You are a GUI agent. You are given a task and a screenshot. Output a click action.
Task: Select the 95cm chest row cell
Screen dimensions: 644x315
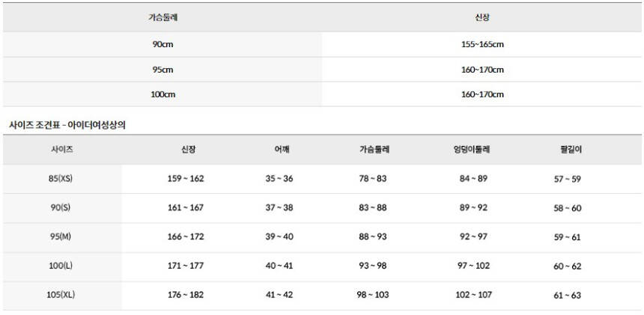click(162, 70)
